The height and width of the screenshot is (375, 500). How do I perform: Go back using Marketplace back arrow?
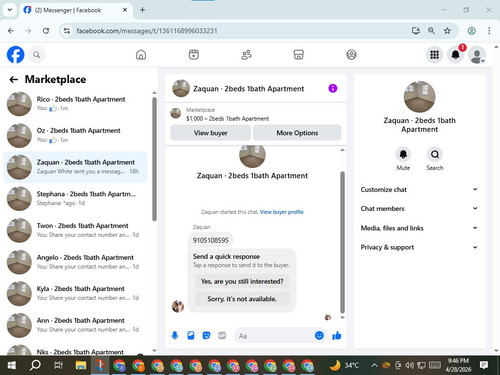click(14, 79)
